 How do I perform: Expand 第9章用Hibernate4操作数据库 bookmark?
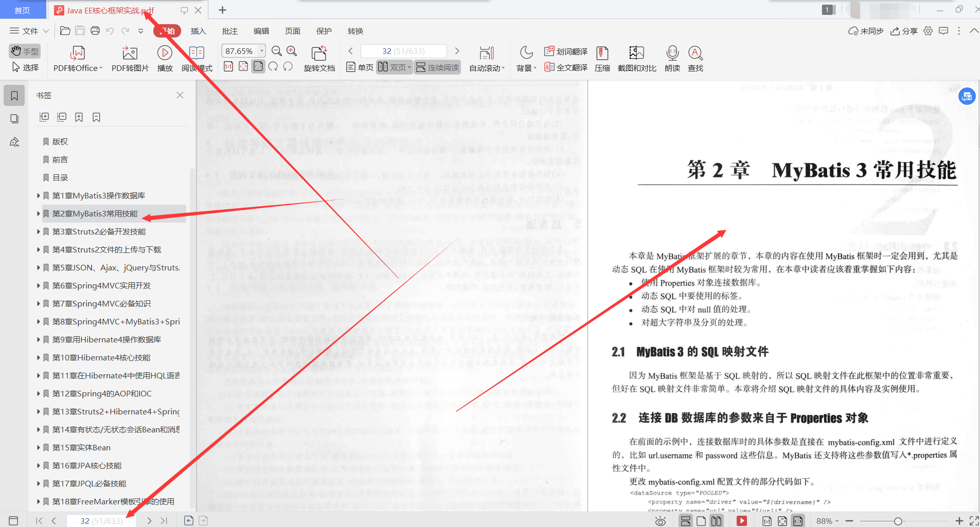[x=38, y=339]
